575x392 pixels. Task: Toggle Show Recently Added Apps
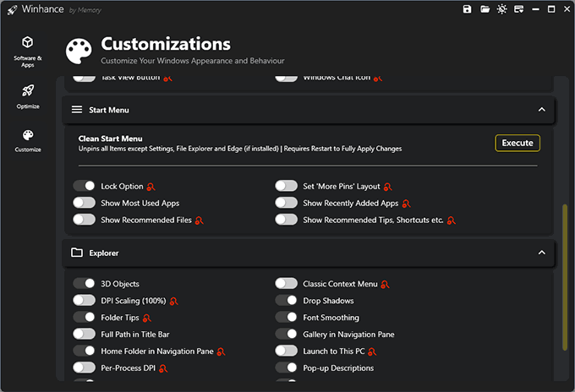point(287,203)
